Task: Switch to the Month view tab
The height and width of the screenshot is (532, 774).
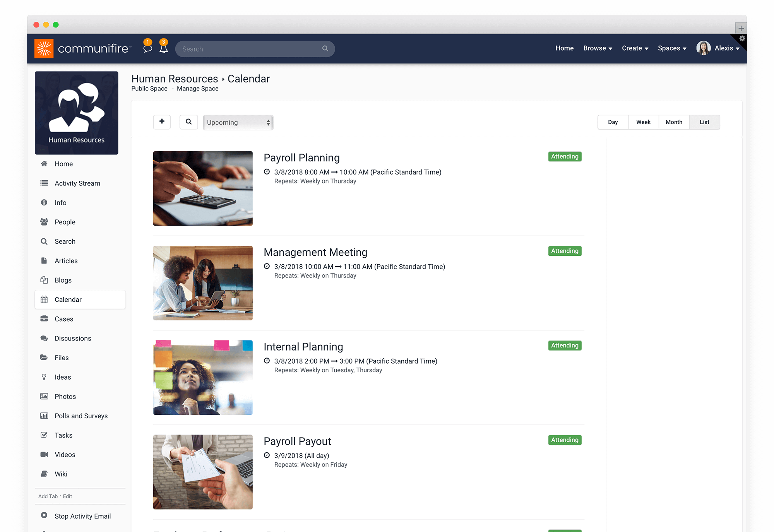Action: pos(674,122)
